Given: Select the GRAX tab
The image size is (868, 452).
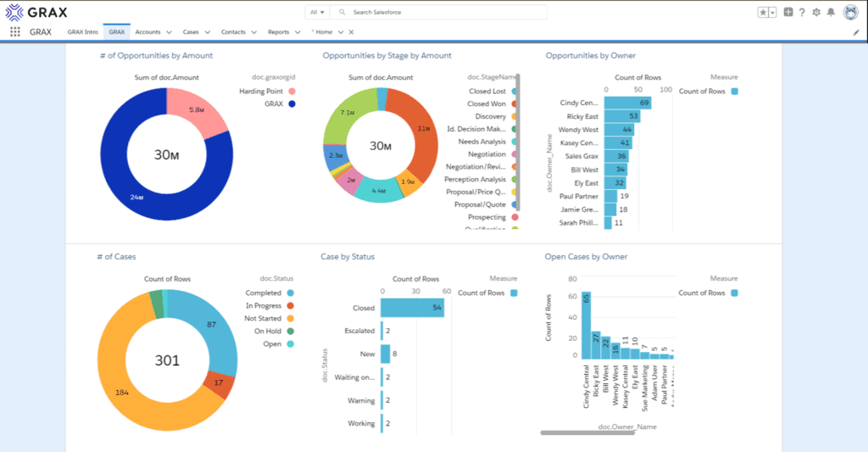Looking at the screenshot, I should 117,32.
